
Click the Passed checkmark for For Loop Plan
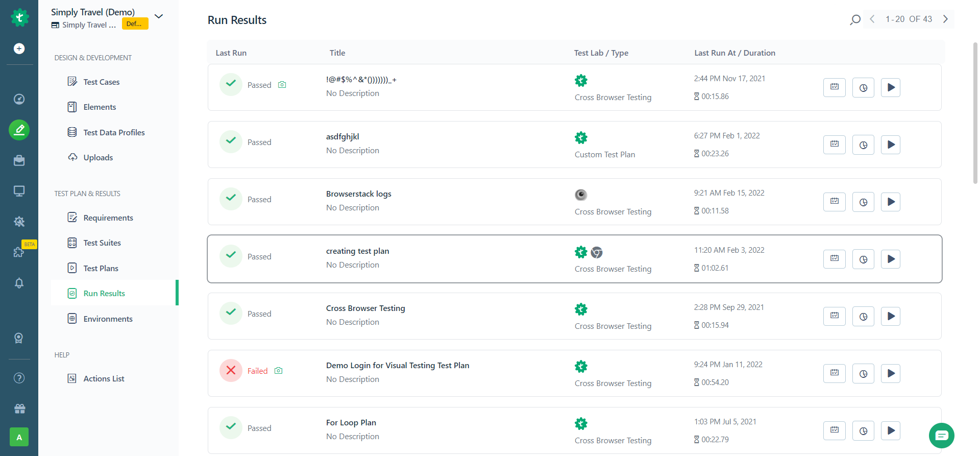click(x=231, y=427)
